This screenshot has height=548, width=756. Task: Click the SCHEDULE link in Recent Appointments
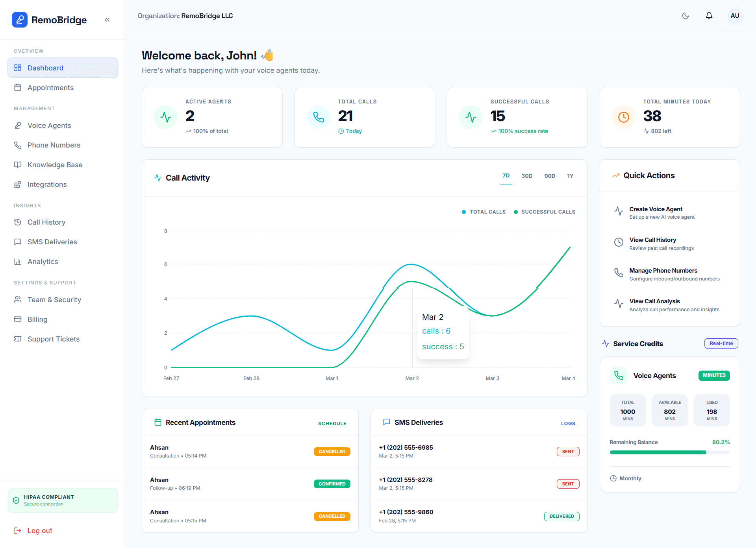pos(332,423)
